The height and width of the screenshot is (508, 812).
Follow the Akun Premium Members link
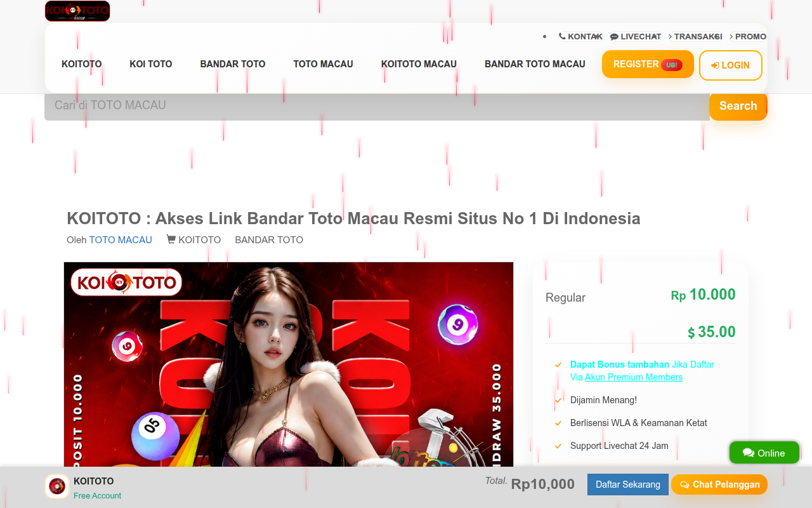(x=634, y=377)
